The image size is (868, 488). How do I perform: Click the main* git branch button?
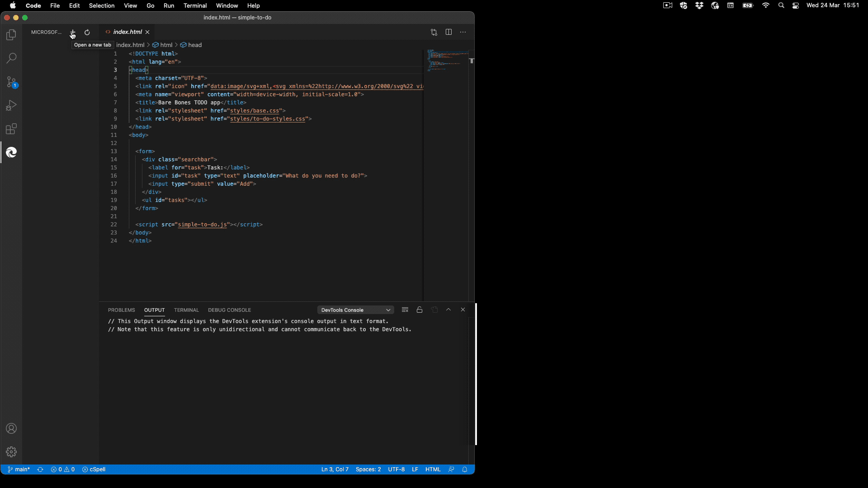click(x=19, y=469)
